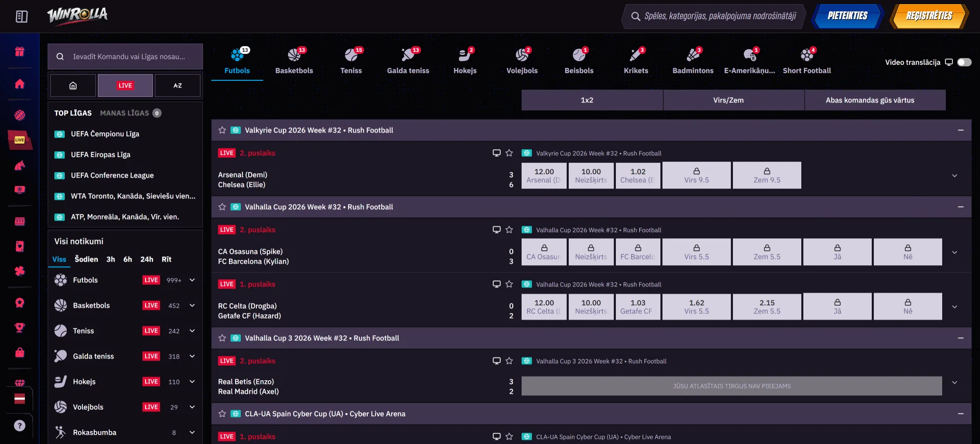Open the Short Football tab
This screenshot has width=980, height=444.
pos(807,61)
